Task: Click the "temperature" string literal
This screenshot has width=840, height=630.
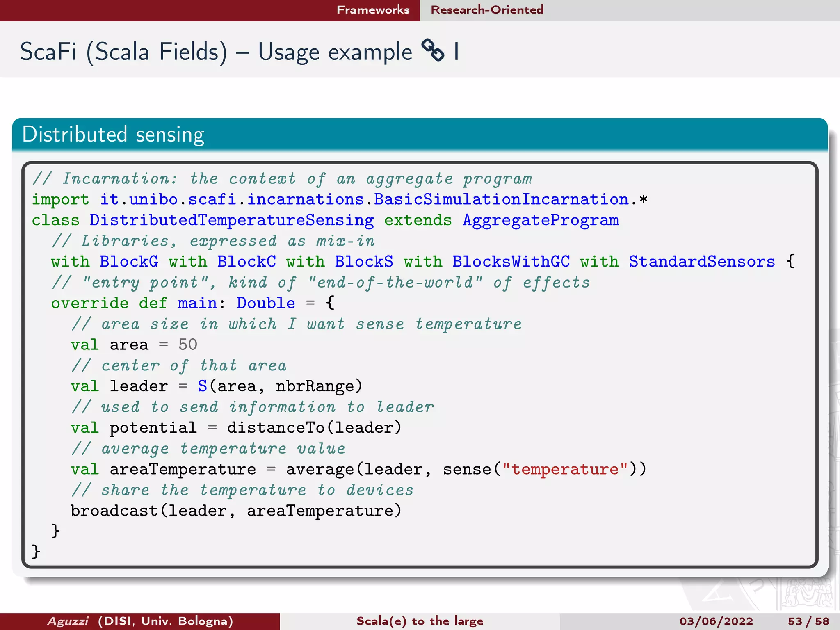Action: point(565,469)
